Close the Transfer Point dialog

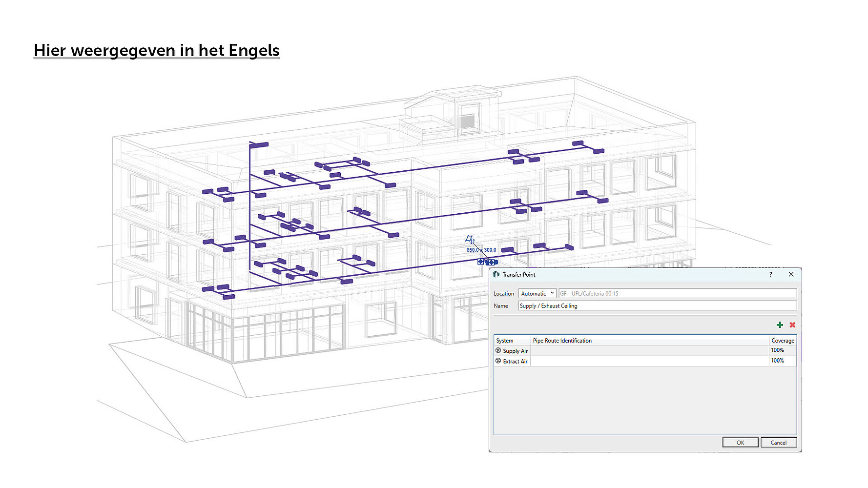pos(791,275)
